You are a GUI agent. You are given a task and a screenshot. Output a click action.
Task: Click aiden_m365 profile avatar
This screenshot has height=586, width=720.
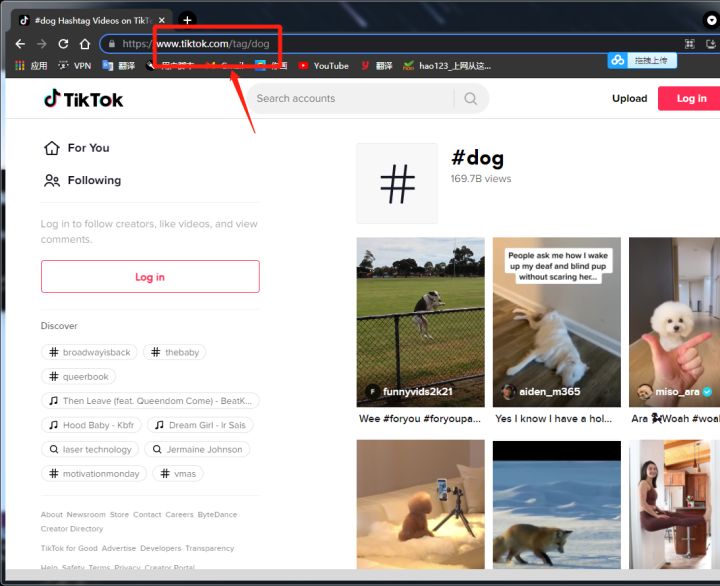click(x=508, y=391)
